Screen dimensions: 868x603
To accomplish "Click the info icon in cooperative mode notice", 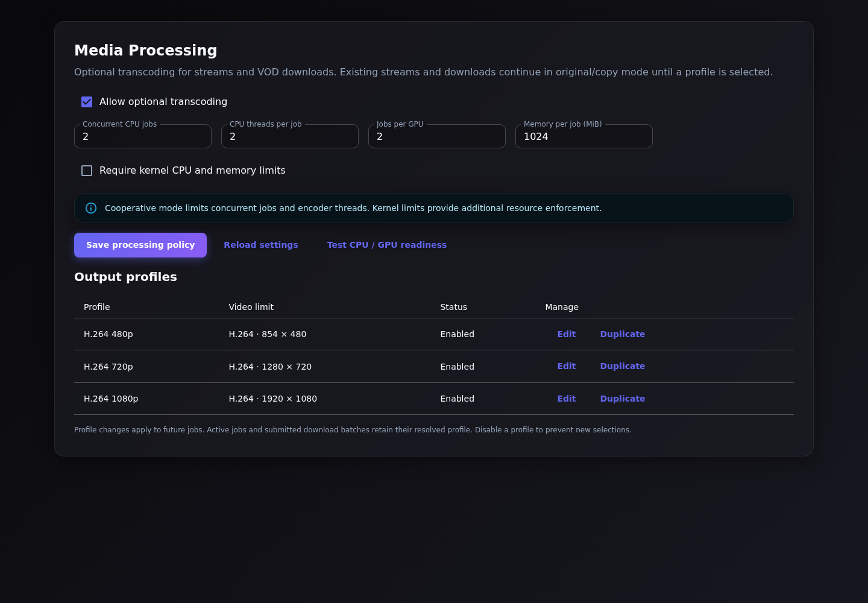I will [91, 208].
